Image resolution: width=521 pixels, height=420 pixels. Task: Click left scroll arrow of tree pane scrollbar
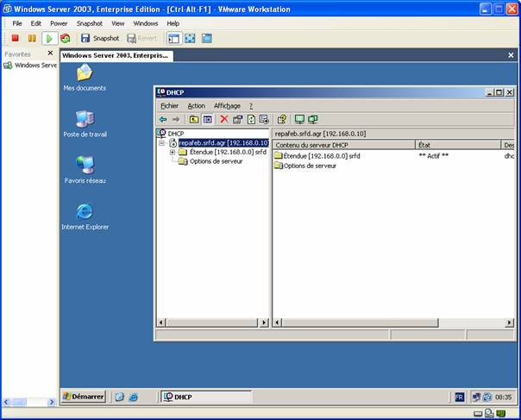point(160,323)
